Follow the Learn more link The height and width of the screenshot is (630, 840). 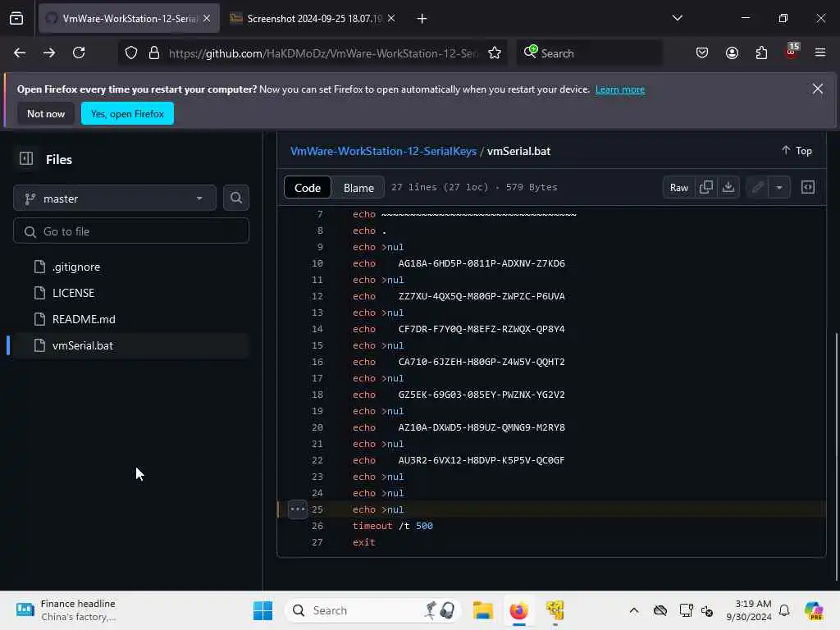point(620,89)
